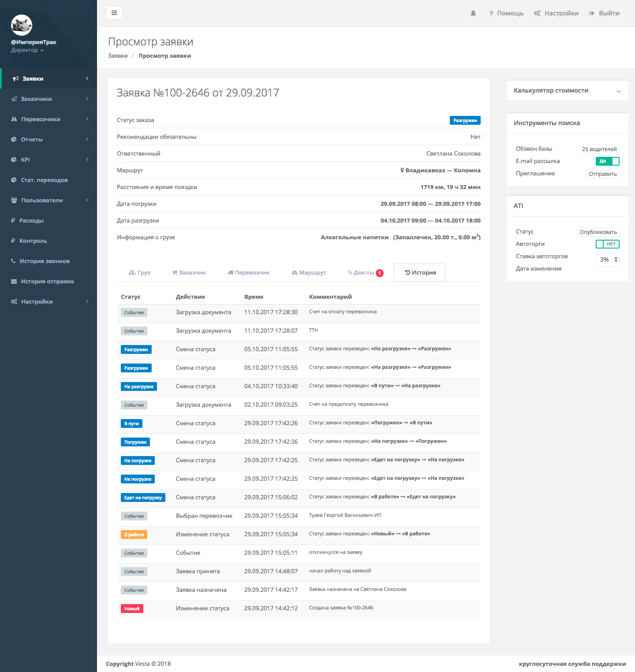
Task: Click the Заказчики paper plane icon
Action: (x=14, y=99)
